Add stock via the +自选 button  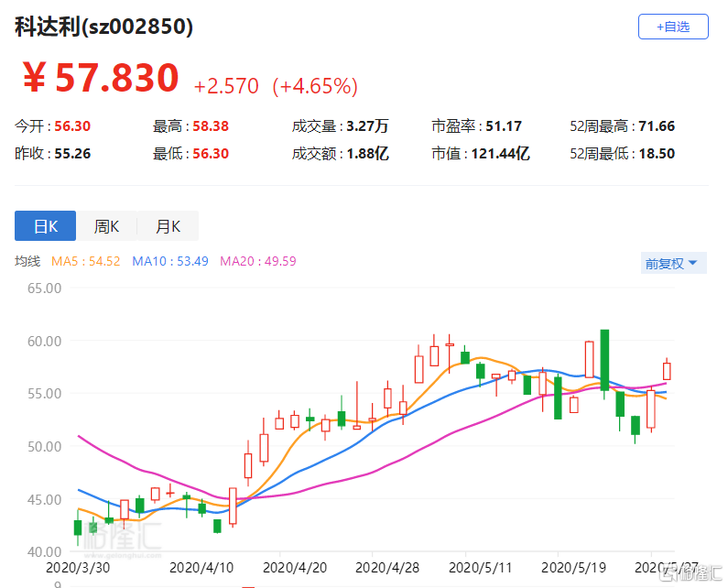(x=673, y=27)
